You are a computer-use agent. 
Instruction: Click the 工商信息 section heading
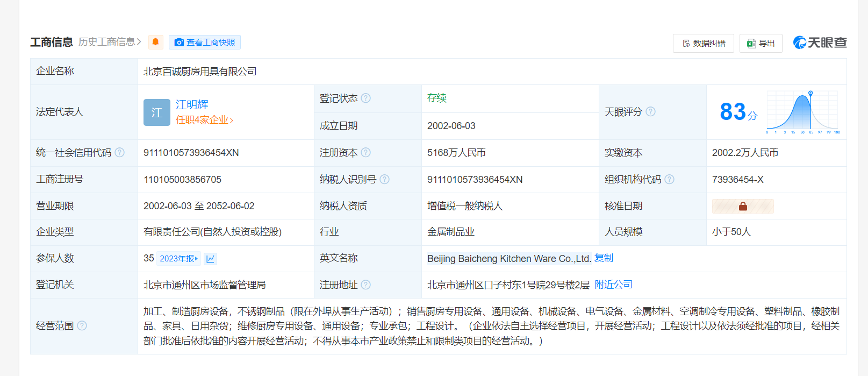coord(52,42)
